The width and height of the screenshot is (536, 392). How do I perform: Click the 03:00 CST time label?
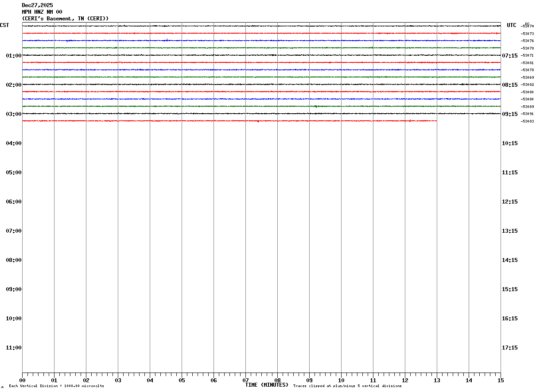(x=14, y=114)
